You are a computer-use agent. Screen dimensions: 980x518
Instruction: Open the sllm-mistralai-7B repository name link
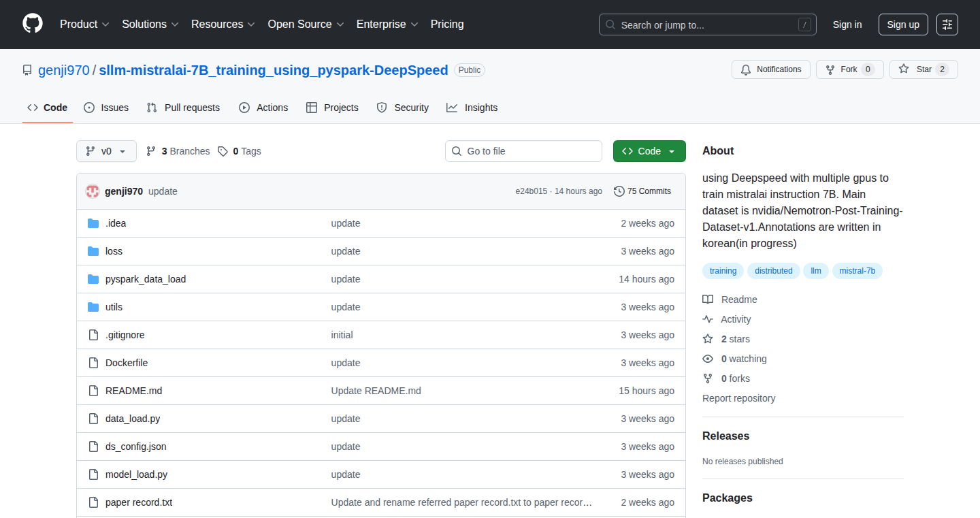click(x=274, y=70)
